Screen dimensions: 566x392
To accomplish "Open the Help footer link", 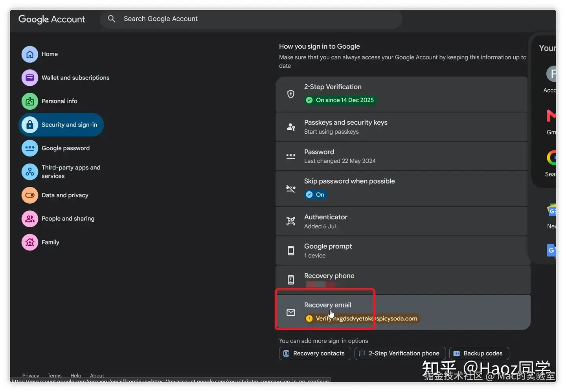I will point(76,375).
